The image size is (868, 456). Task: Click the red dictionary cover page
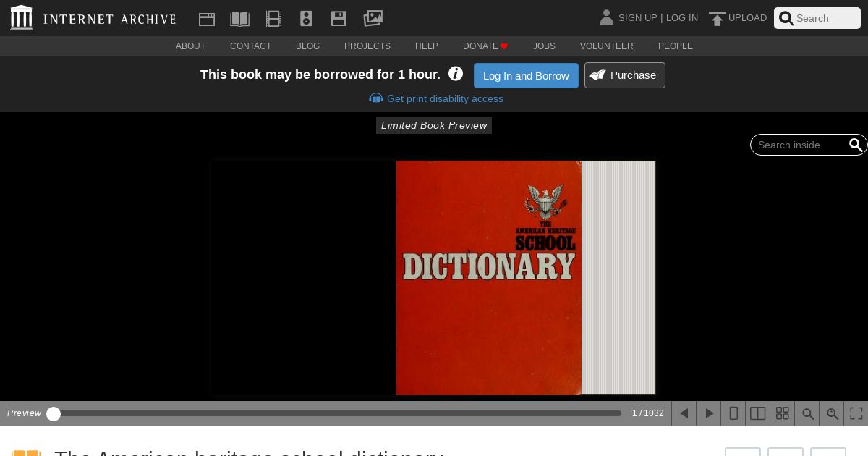pyautogui.click(x=489, y=278)
